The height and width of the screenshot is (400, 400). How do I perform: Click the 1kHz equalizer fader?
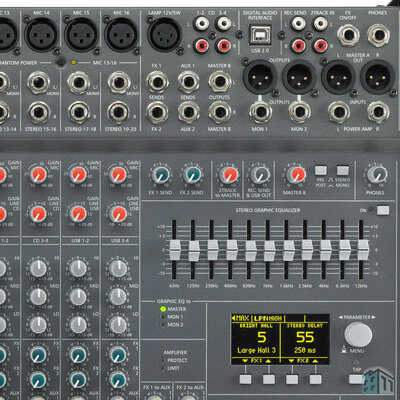270,250
